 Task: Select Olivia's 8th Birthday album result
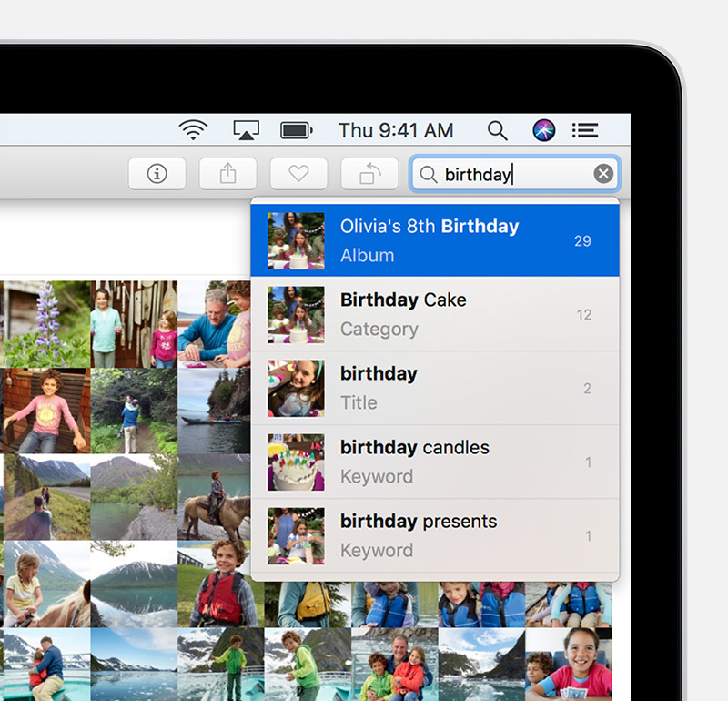click(x=435, y=240)
